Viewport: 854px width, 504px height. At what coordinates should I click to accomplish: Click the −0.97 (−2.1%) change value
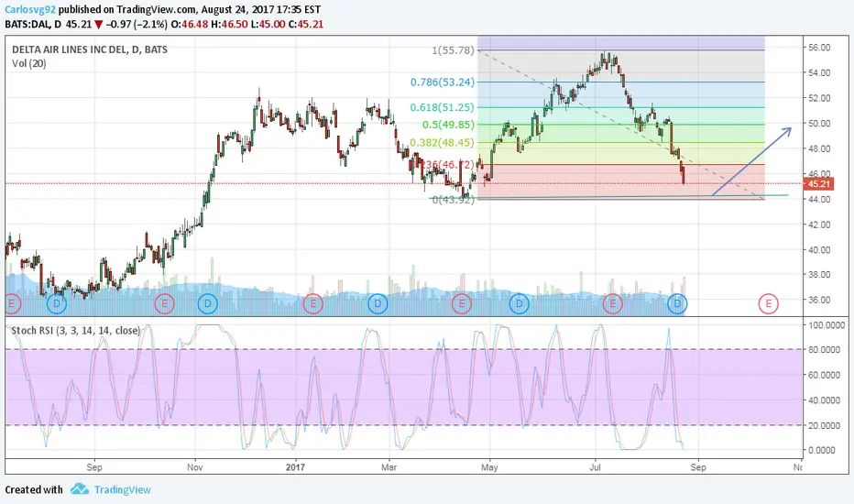137,24
